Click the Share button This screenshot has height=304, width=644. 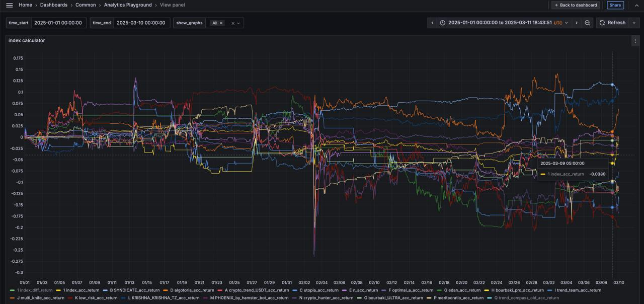(615, 5)
